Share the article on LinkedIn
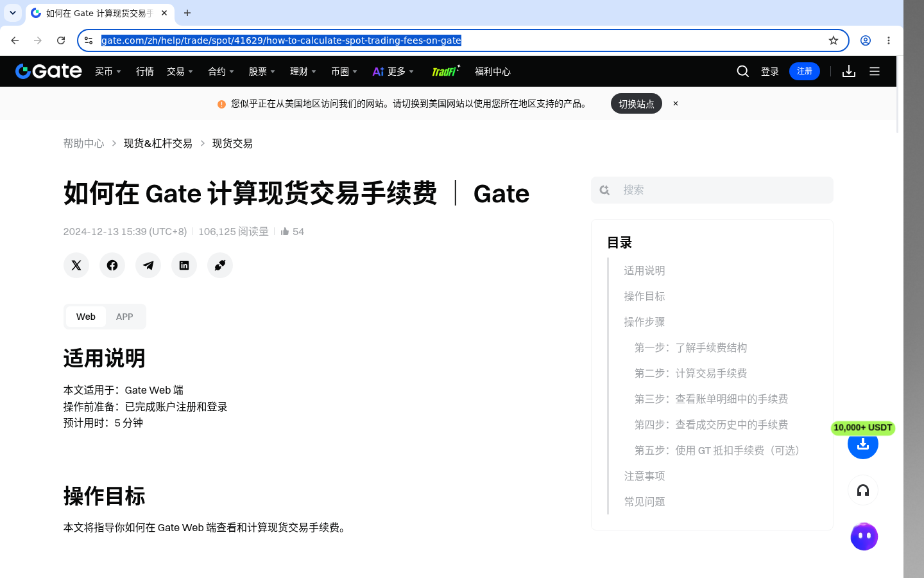This screenshot has width=924, height=578. pos(184,265)
